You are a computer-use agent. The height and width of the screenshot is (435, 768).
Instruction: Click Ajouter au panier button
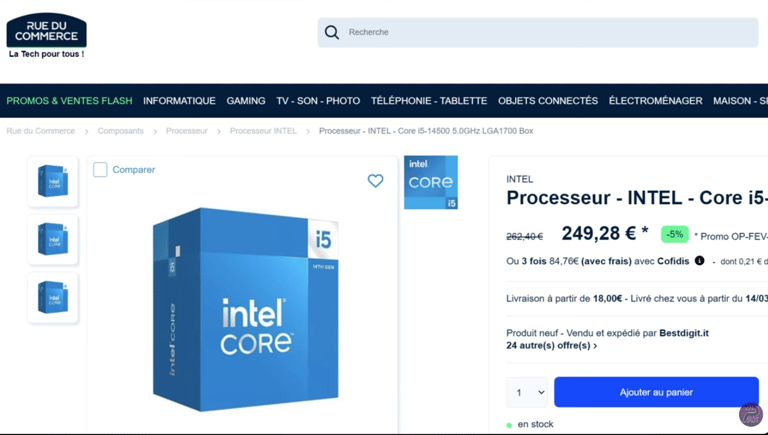[656, 392]
